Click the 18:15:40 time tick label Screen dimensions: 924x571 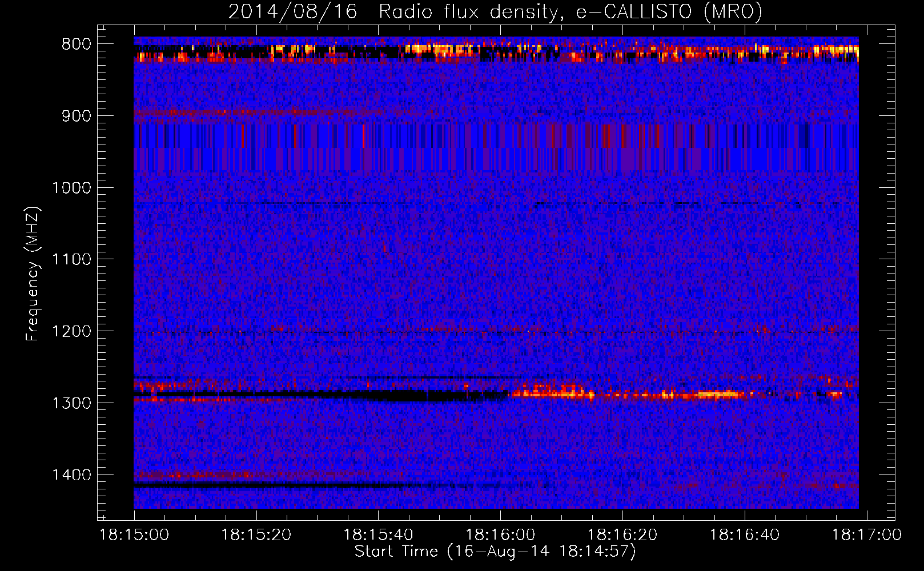point(378,535)
